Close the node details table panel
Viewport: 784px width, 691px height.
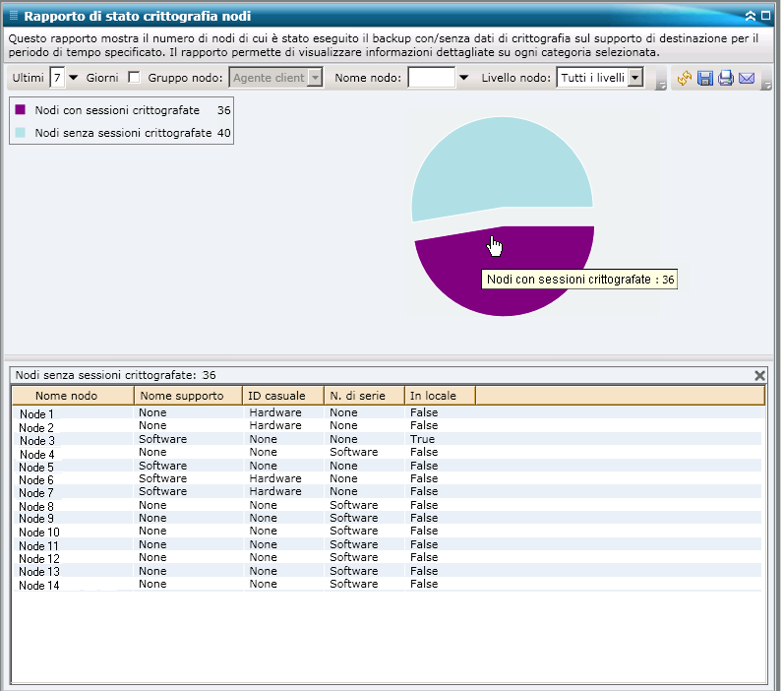pyautogui.click(x=759, y=375)
